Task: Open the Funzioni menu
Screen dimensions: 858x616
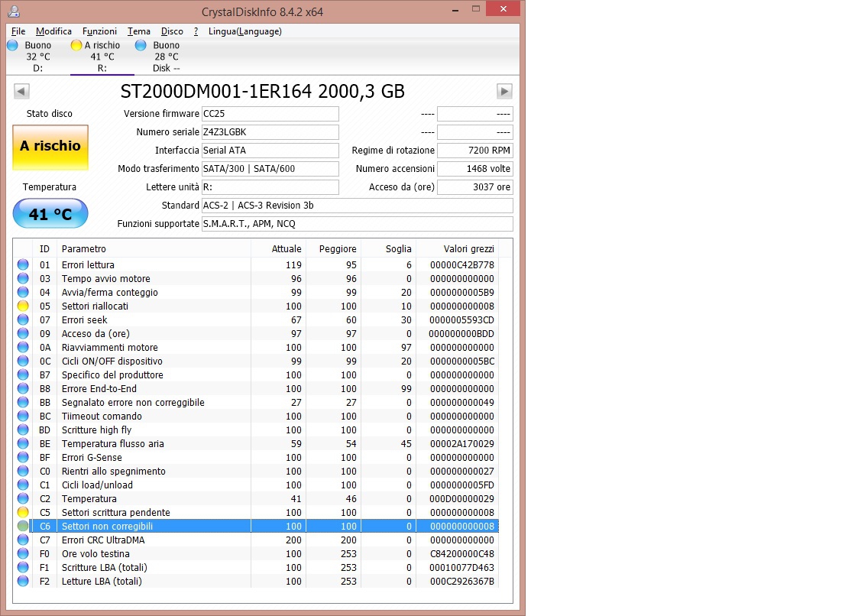Action: pos(99,31)
